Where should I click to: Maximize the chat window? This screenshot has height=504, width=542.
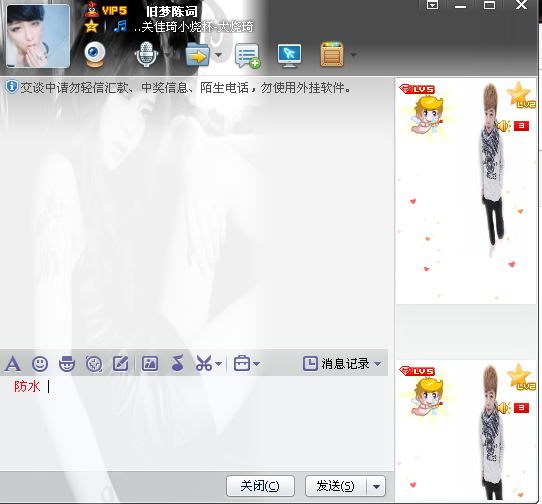point(489,5)
